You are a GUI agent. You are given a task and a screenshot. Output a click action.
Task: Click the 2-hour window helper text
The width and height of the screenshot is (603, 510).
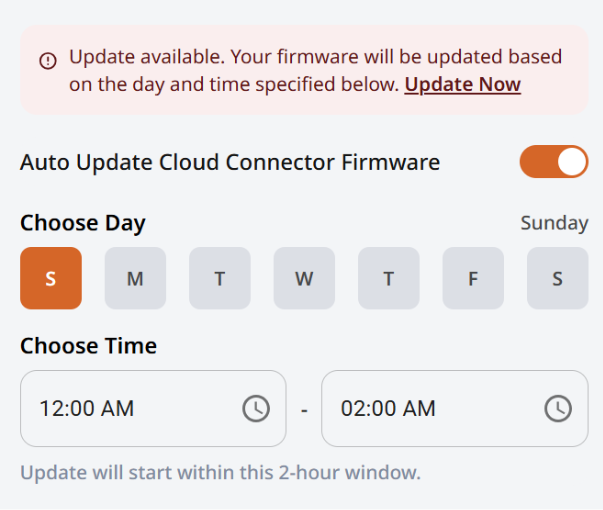[220, 471]
